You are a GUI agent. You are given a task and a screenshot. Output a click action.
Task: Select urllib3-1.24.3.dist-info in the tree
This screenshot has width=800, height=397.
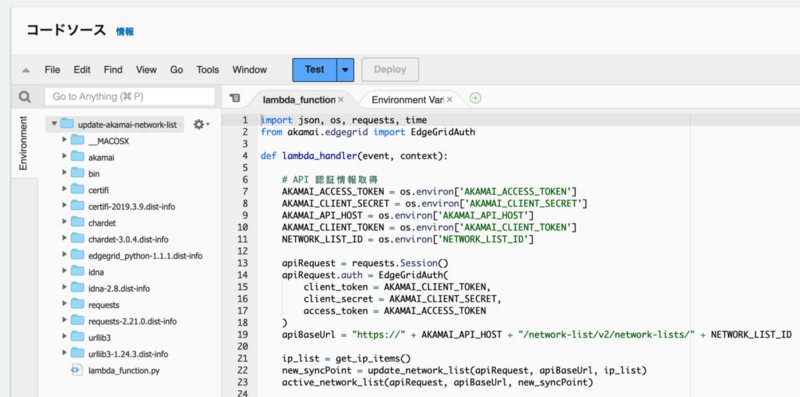pos(128,354)
